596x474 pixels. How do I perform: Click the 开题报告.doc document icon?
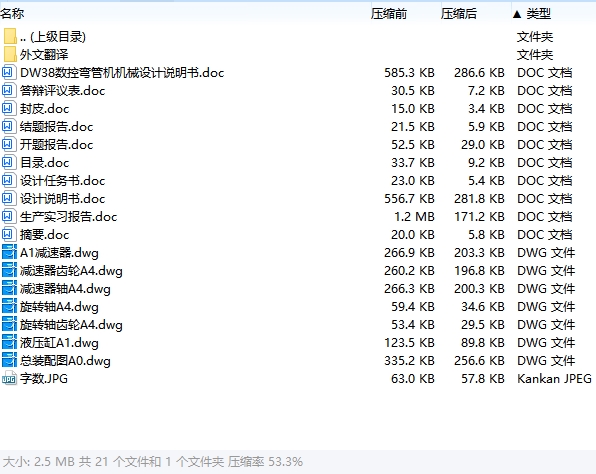(x=9, y=144)
